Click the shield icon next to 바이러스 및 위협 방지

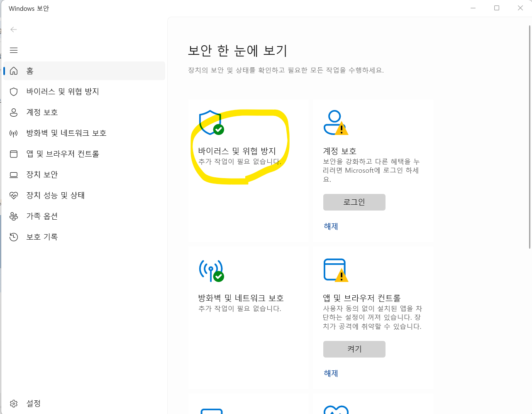(14, 92)
